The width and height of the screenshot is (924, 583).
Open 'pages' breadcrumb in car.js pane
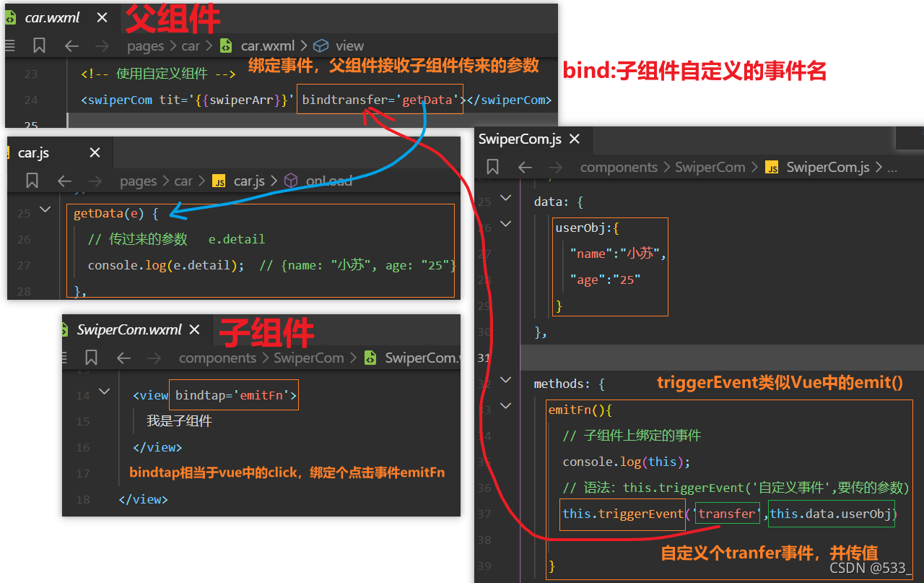pos(139,181)
